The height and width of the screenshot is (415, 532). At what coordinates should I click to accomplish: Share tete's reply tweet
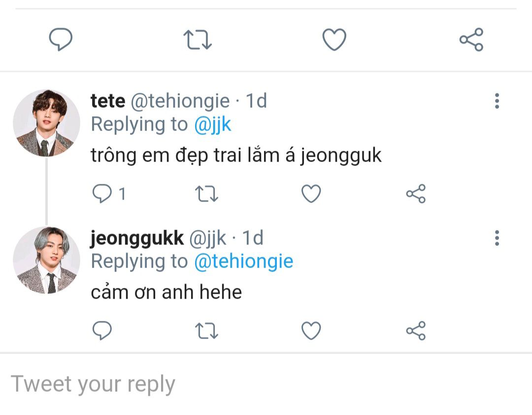pos(415,194)
